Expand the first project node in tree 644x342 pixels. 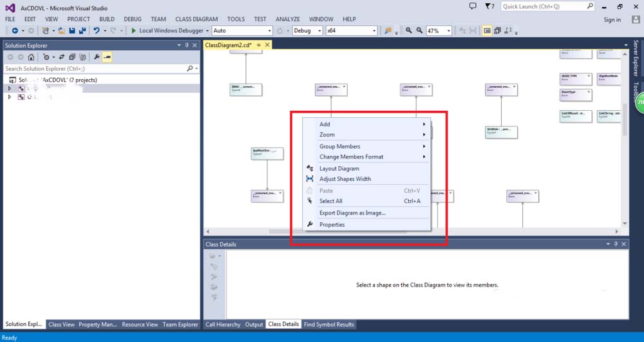(10, 88)
